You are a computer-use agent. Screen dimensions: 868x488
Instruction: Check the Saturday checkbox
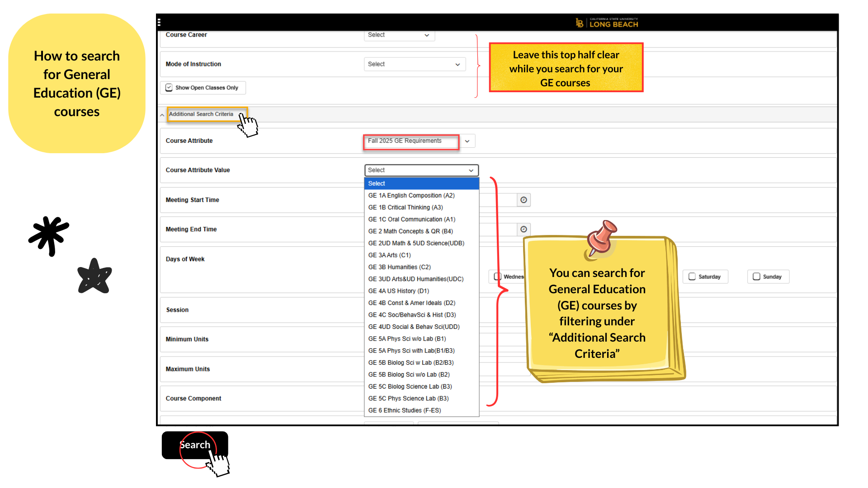692,276
